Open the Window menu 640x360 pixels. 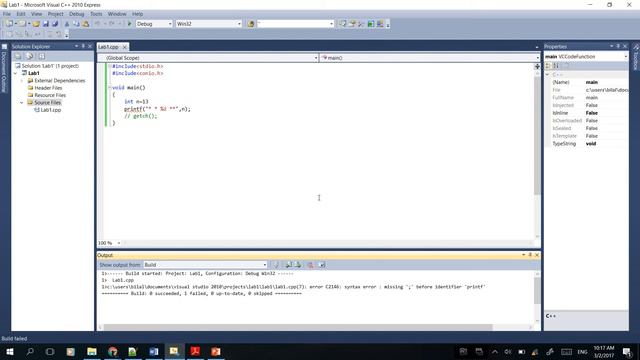117,14
